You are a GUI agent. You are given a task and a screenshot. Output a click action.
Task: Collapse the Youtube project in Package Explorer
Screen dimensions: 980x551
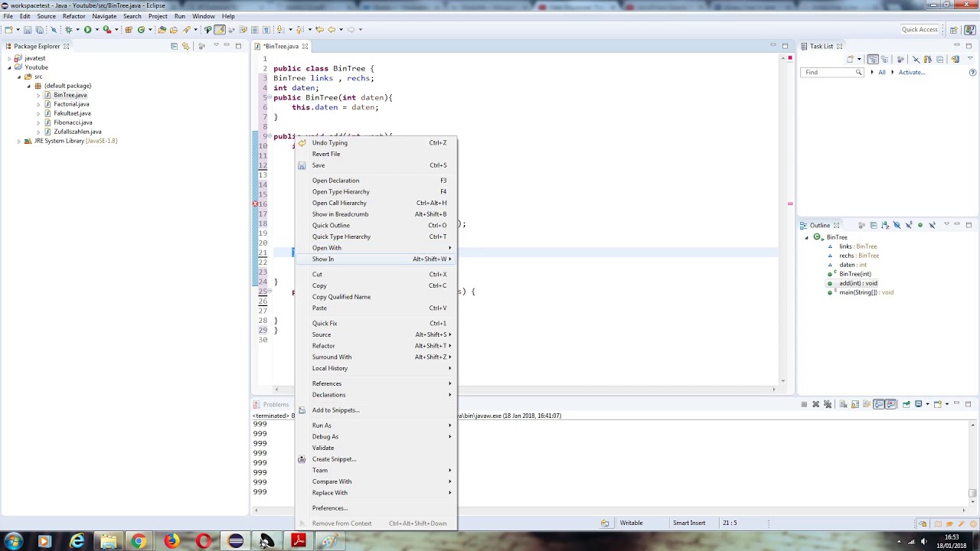(x=10, y=67)
